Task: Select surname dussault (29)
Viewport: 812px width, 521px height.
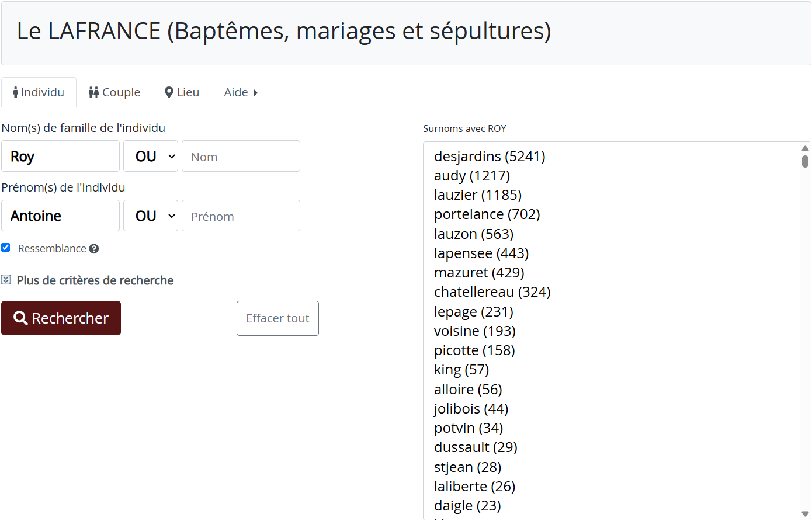Action: tap(476, 447)
